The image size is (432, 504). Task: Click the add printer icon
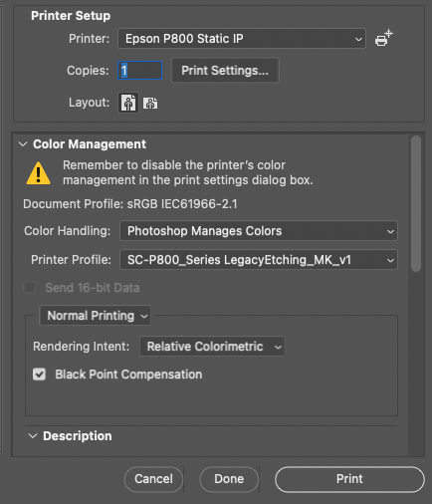[384, 38]
